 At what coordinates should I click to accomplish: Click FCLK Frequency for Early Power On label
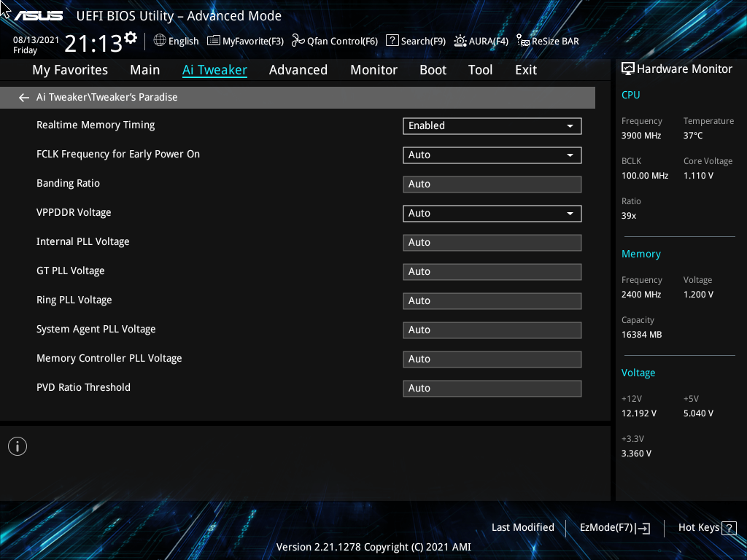[118, 155]
